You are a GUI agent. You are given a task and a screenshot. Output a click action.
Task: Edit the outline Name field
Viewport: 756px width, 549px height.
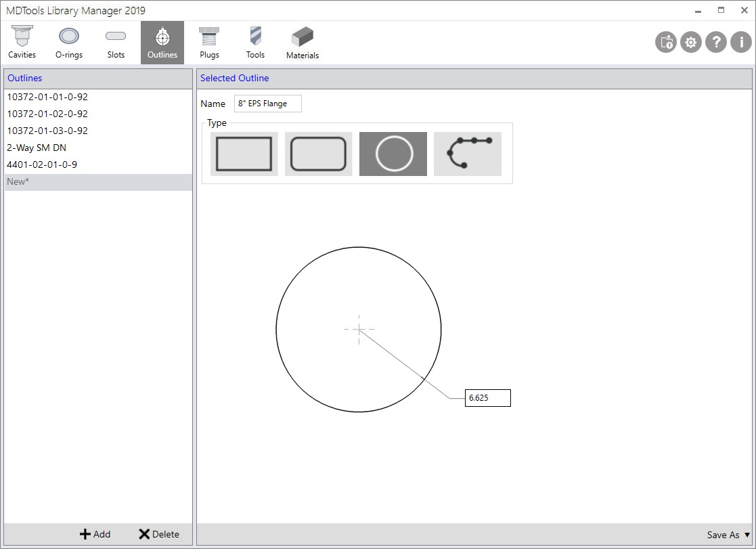(x=268, y=104)
